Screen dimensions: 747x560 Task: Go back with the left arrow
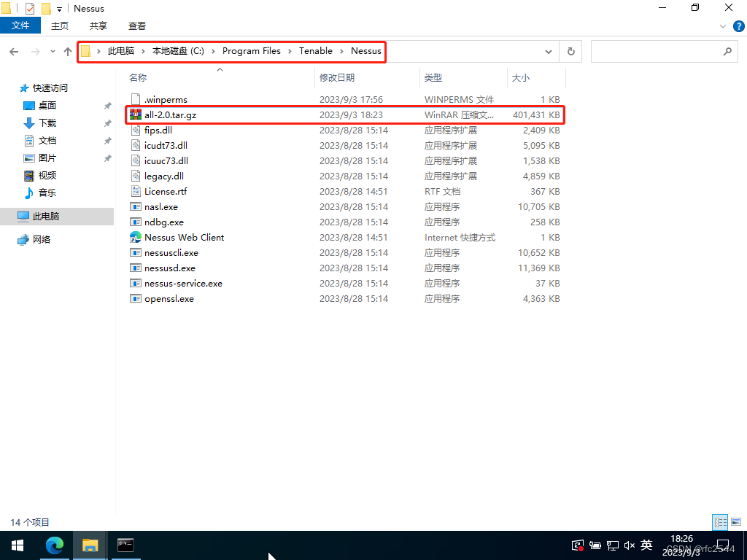14,52
